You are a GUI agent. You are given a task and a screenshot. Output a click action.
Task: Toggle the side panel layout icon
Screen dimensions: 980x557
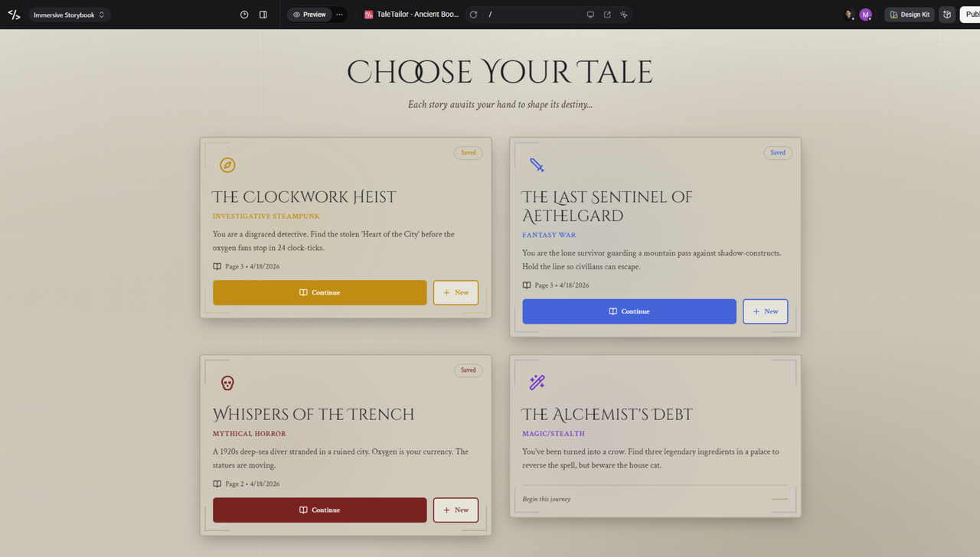pos(263,15)
